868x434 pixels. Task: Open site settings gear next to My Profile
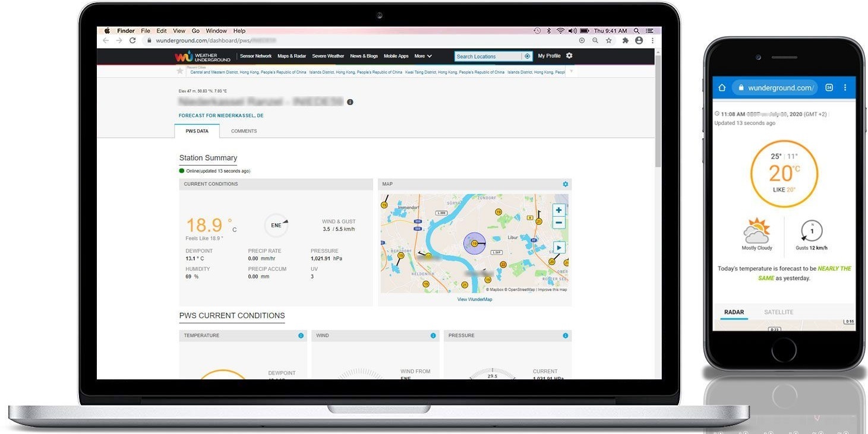coord(569,56)
